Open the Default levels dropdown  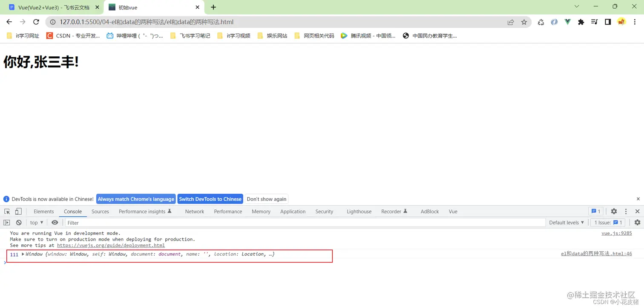(566, 223)
